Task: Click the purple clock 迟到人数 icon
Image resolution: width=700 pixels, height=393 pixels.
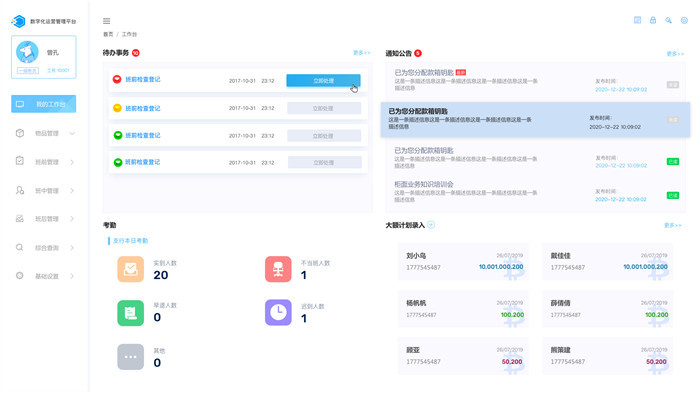Action: click(278, 312)
